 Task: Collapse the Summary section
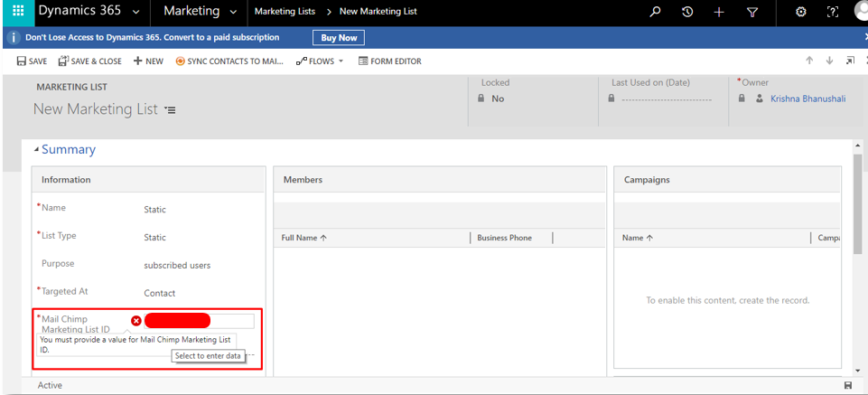(36, 149)
